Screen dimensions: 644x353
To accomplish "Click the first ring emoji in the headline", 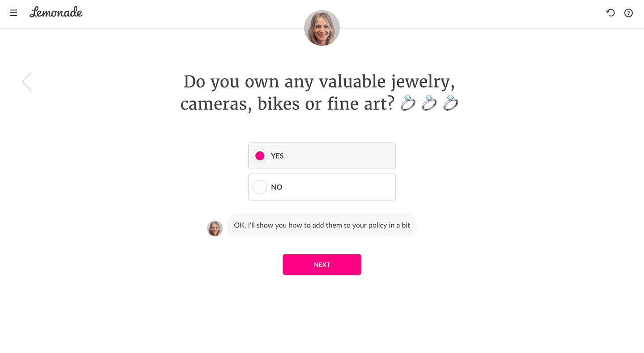I will [407, 103].
